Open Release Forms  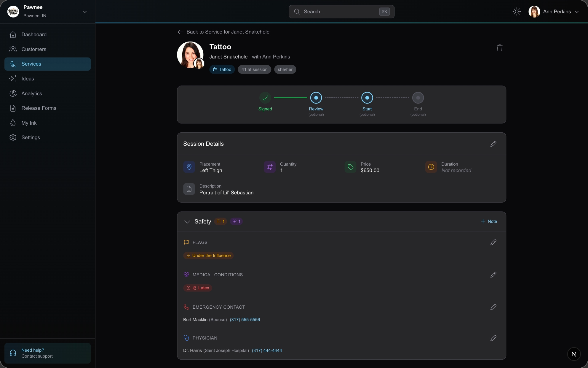click(x=39, y=108)
